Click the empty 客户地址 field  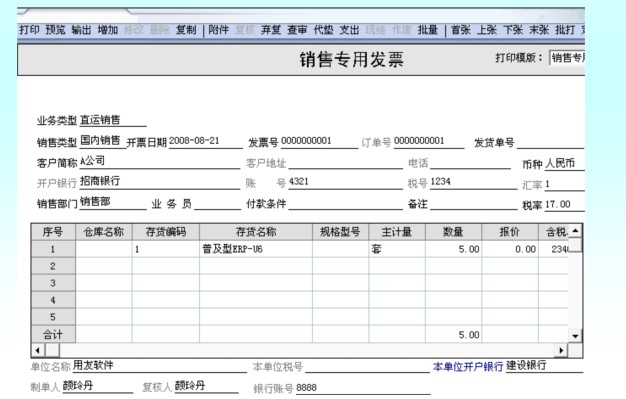345,162
